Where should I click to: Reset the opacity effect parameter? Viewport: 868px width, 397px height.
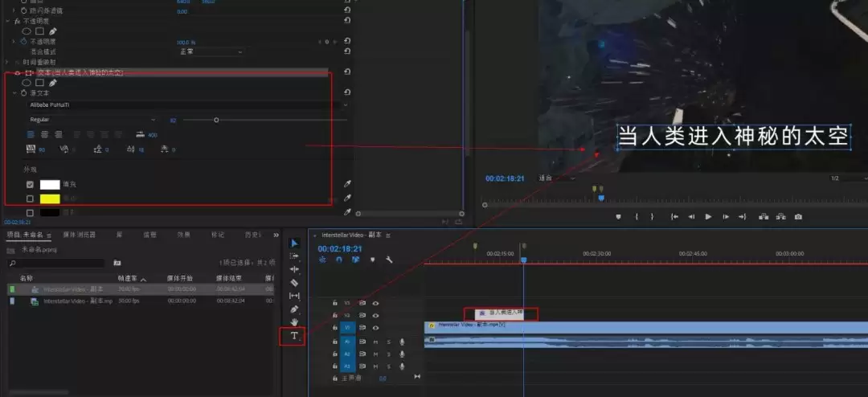tap(347, 41)
